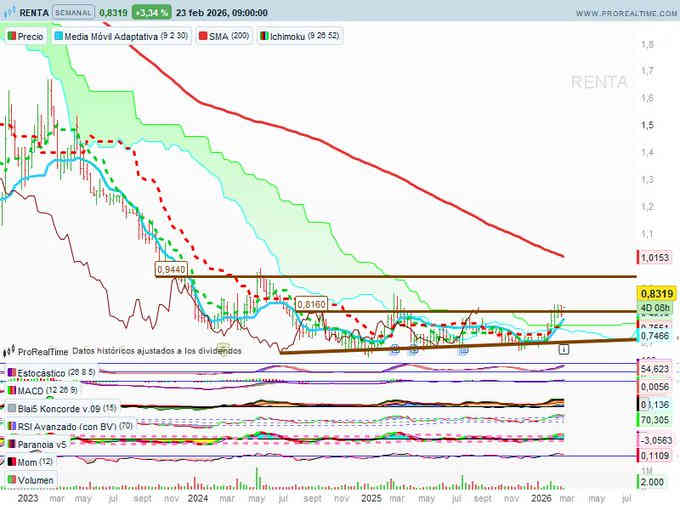Image resolution: width=680 pixels, height=510 pixels.
Task: Click the 2024 label on time axis
Action: point(198,497)
